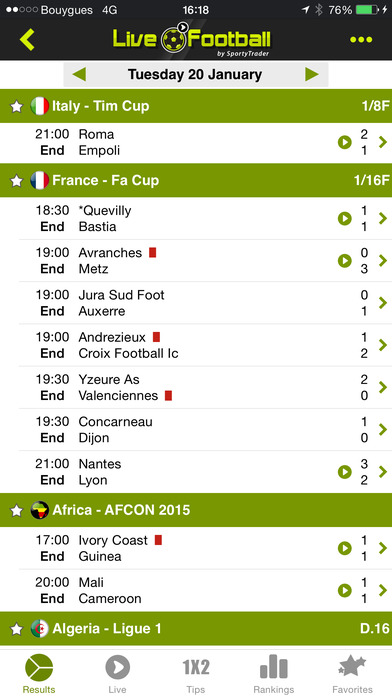The height and width of the screenshot is (696, 392).
Task: Play video icon for Mali vs Cameroon
Action: point(344,590)
